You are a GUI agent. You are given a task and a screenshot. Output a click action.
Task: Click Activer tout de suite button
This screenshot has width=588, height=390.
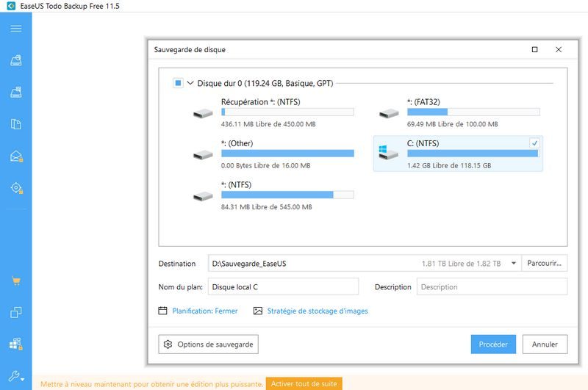[x=304, y=383]
